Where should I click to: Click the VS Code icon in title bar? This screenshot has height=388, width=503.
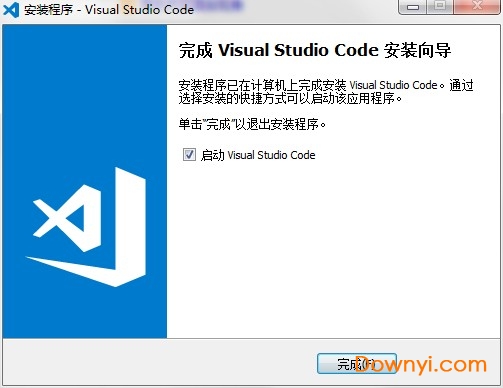coord(11,9)
